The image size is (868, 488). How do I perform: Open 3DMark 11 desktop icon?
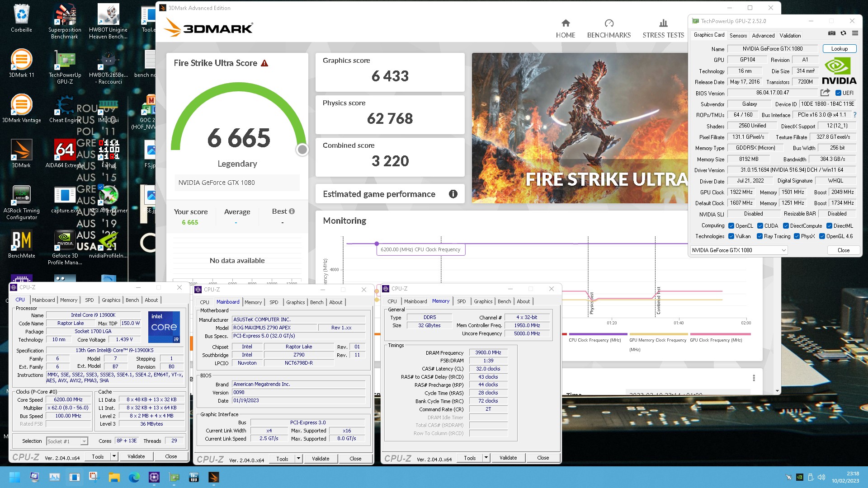[x=21, y=63]
